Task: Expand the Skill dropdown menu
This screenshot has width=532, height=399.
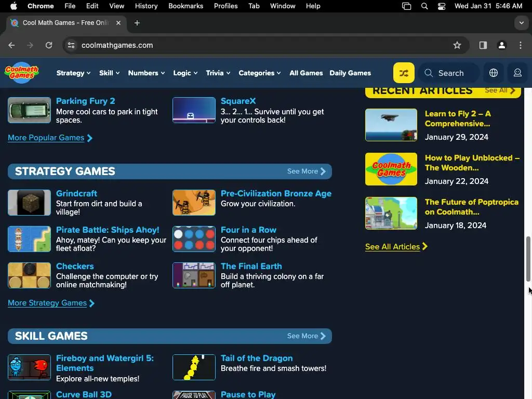Action: pos(109,73)
